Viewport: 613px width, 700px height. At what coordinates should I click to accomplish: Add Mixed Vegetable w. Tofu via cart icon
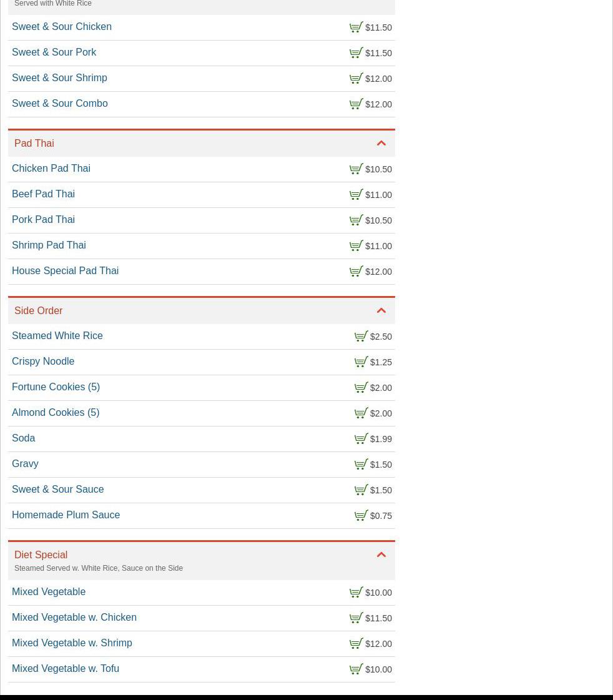pyautogui.click(x=356, y=669)
